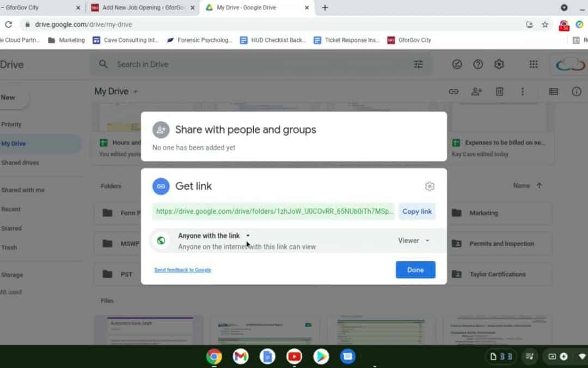Open the Ticket Response Ins... bookmark

coord(346,40)
